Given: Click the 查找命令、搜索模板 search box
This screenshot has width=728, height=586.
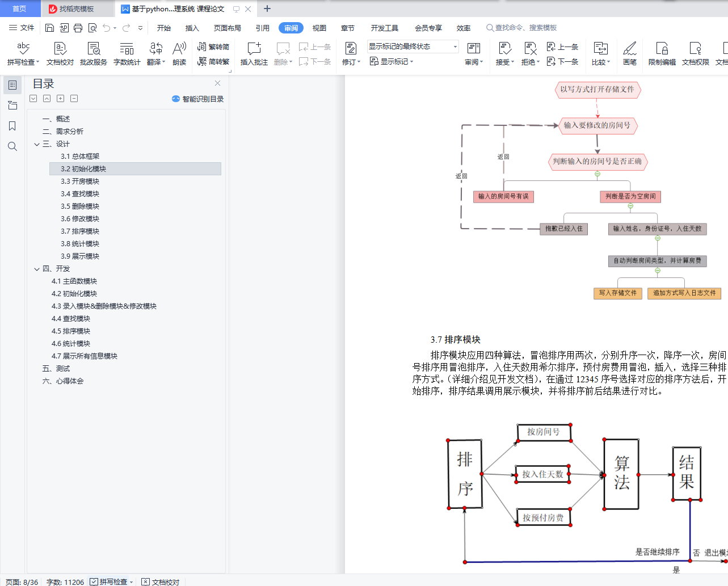Looking at the screenshot, I should pos(522,28).
